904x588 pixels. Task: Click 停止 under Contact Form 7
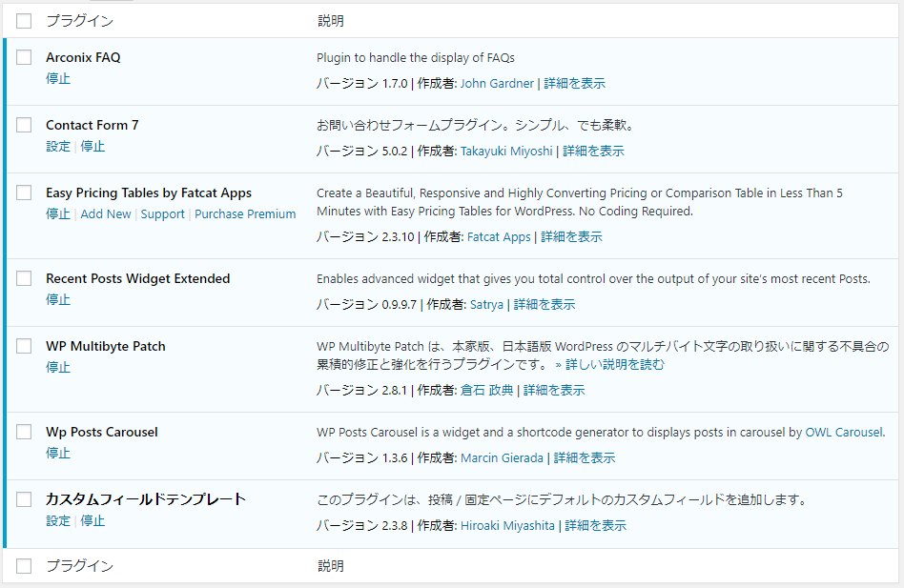92,146
